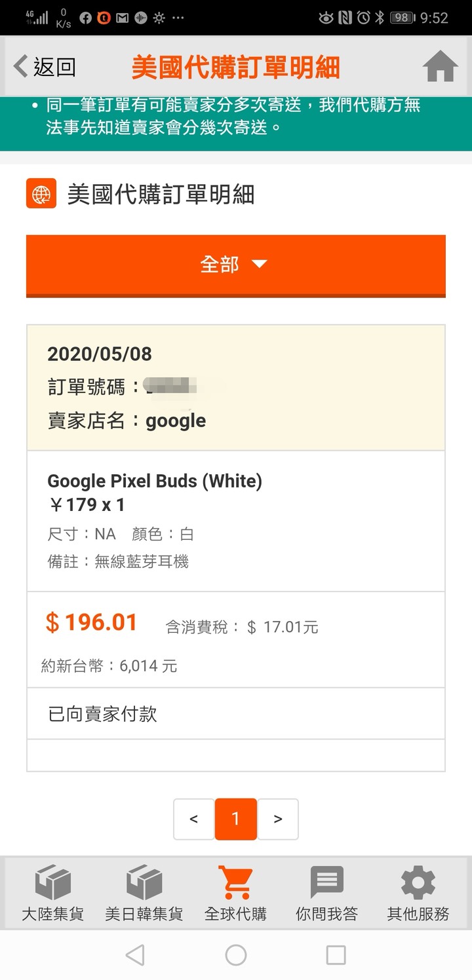The height and width of the screenshot is (980, 472).
Task: Expand the 全部 filter dropdown
Action: (236, 265)
